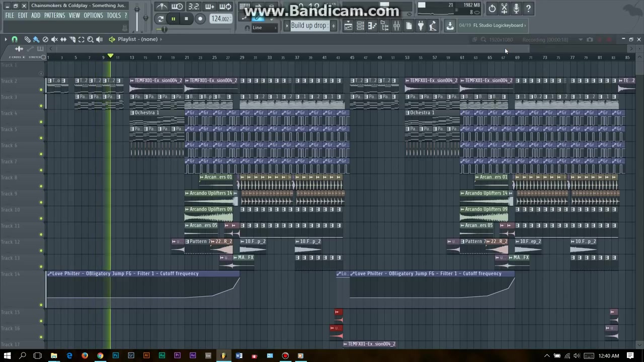Image resolution: width=644 pixels, height=362 pixels.
Task: Mute Track 2 using its green light
Action: (41, 89)
